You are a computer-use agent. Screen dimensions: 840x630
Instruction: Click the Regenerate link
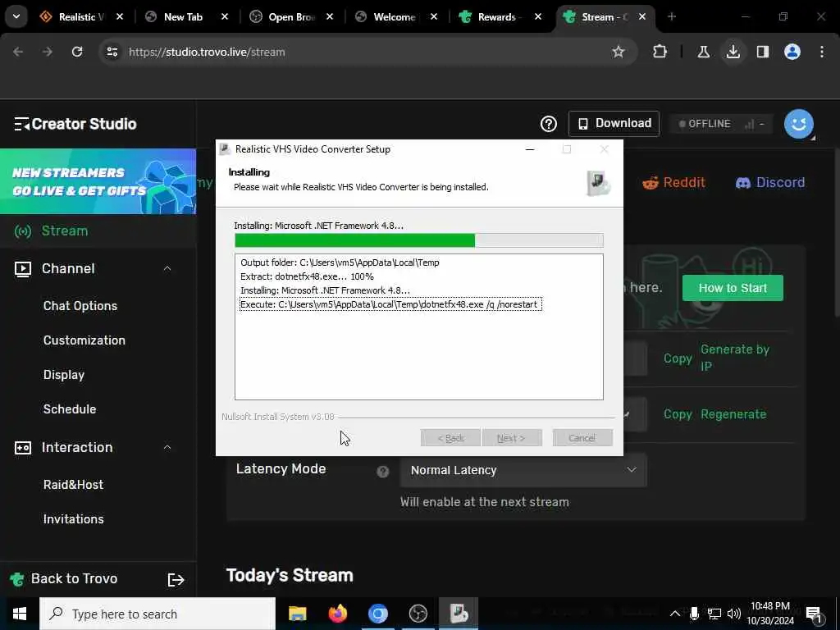pyautogui.click(x=733, y=414)
